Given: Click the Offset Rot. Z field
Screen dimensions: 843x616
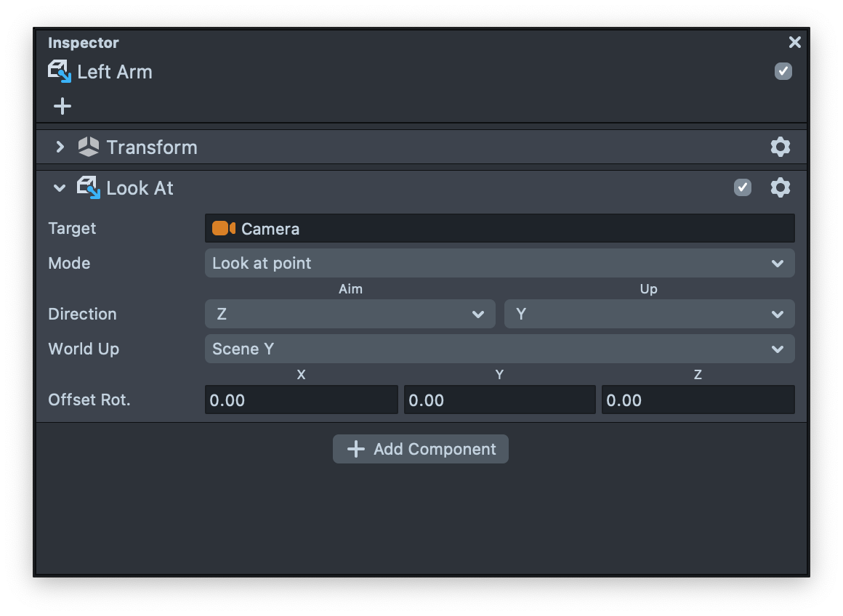Looking at the screenshot, I should (698, 400).
